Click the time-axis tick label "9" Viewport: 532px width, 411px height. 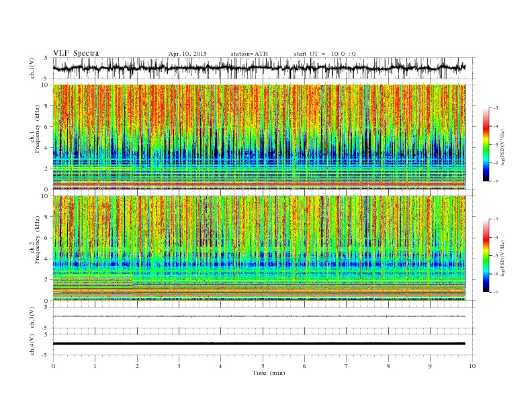(x=430, y=366)
